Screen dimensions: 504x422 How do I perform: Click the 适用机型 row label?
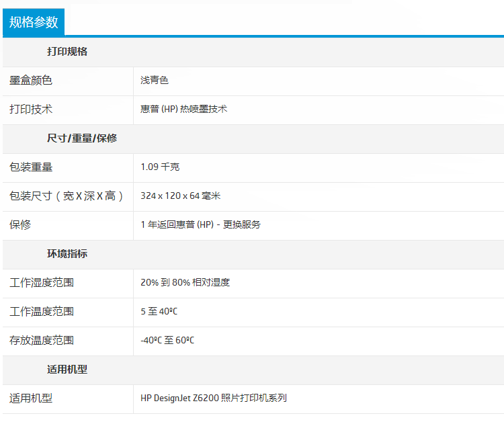point(31,398)
